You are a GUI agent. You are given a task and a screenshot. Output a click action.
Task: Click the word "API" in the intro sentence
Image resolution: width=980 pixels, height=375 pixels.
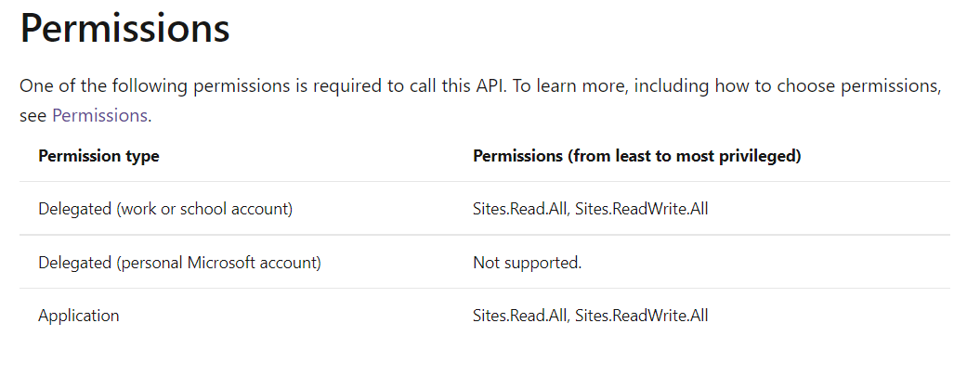[x=491, y=85]
